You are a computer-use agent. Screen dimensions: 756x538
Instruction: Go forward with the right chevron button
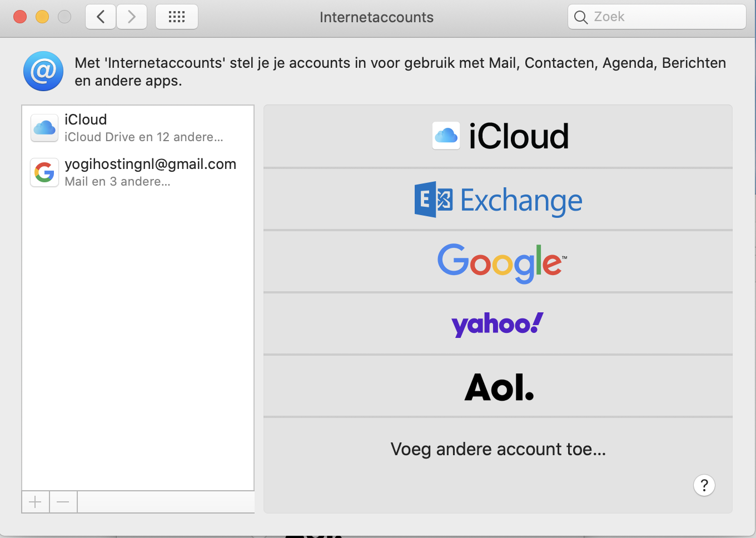click(x=132, y=17)
